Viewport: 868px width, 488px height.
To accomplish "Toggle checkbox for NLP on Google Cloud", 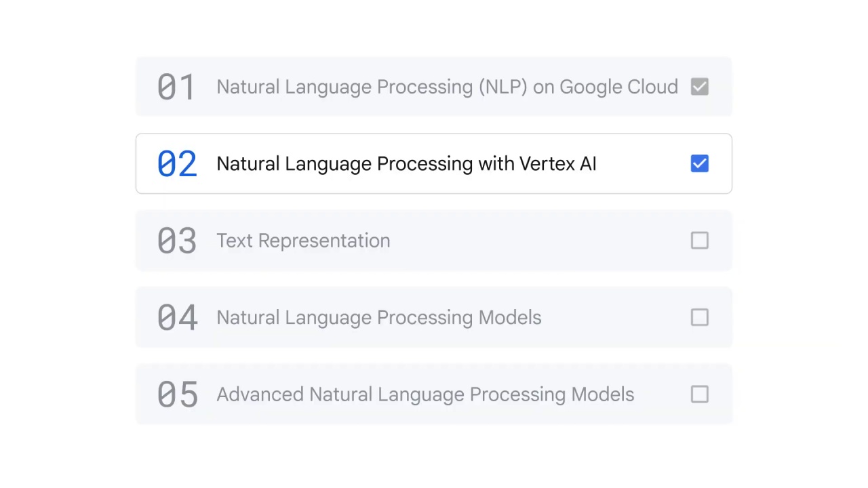I will click(699, 87).
